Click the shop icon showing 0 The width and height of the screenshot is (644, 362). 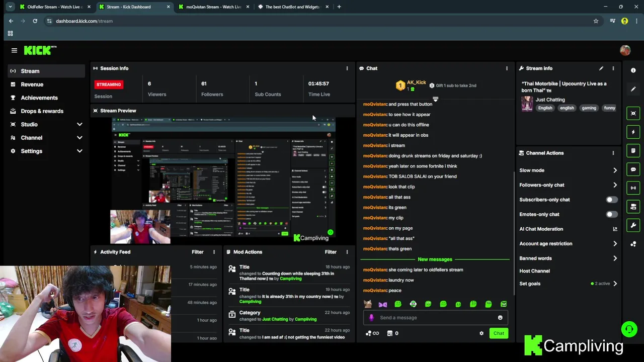pos(392,333)
